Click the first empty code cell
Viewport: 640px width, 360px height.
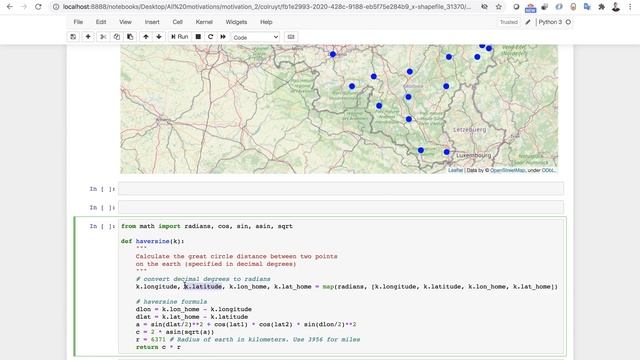(341, 189)
